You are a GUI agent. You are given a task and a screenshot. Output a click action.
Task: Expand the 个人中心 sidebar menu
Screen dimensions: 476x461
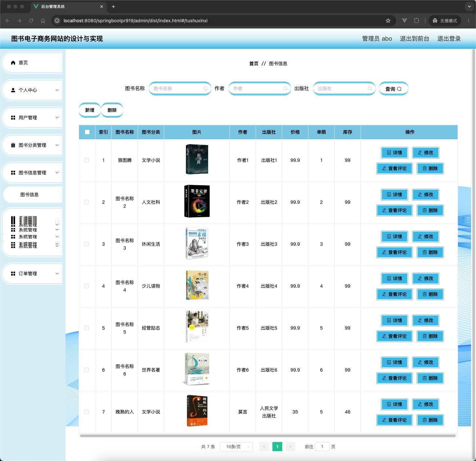(33, 90)
